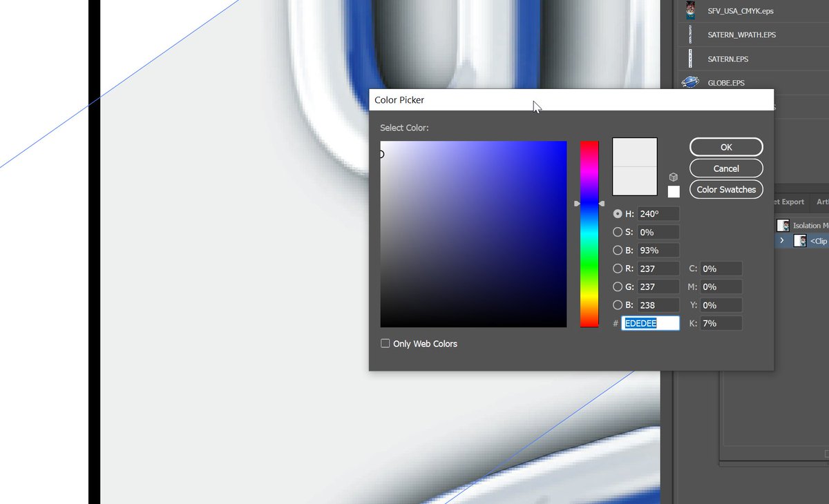This screenshot has height=504, width=829.
Task: Select the S saturation radio button
Action: pyautogui.click(x=618, y=232)
